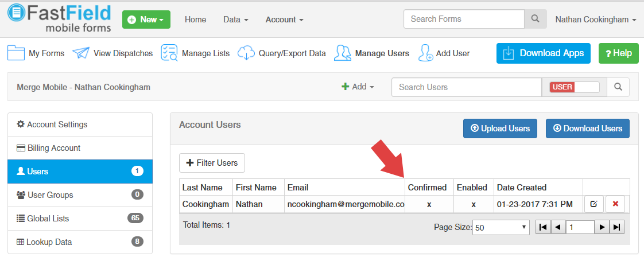
Task: Click the Query/Export Data cloud icon
Action: (246, 53)
